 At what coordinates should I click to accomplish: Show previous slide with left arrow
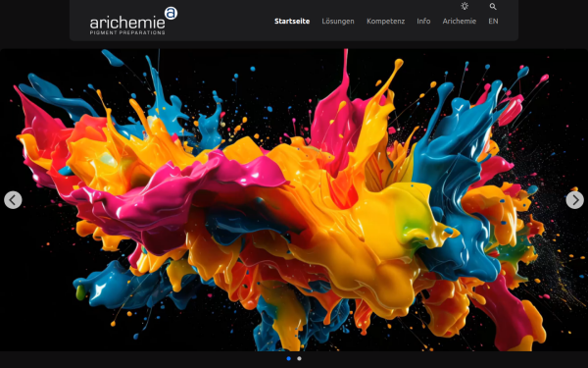[x=13, y=200]
